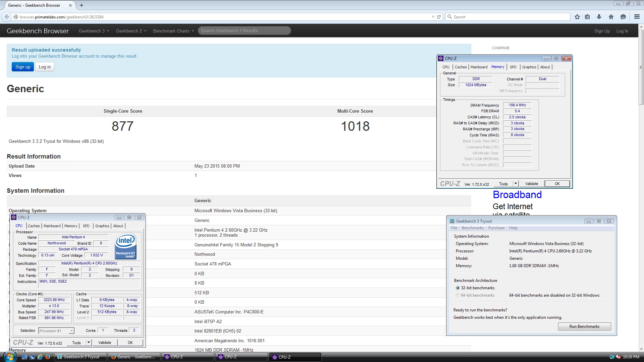This screenshot has width=644, height=362.
Task: Open Graphics tab in CPU-Z CPU window
Action: pyautogui.click(x=102, y=226)
